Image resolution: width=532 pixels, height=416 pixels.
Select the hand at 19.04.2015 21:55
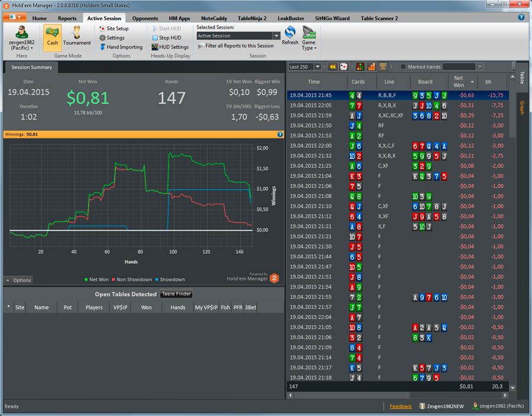pos(398,297)
